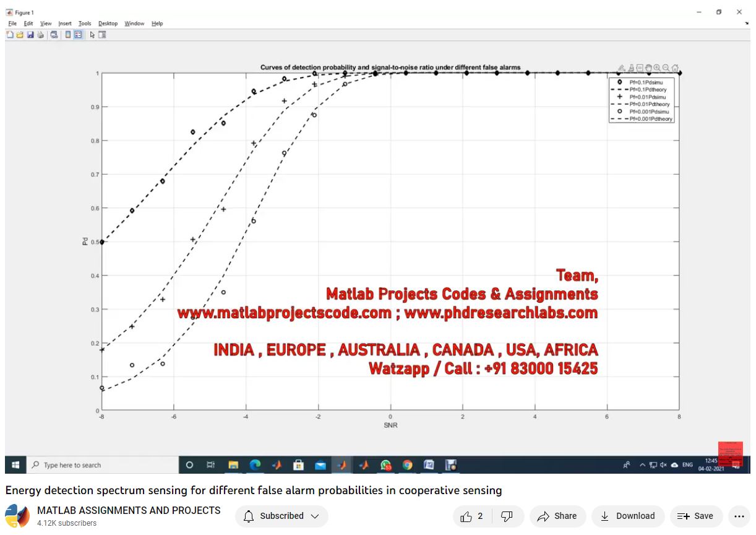Enable the Data Tips axes tool
Image resolution: width=756 pixels, height=535 pixels.
(640, 68)
